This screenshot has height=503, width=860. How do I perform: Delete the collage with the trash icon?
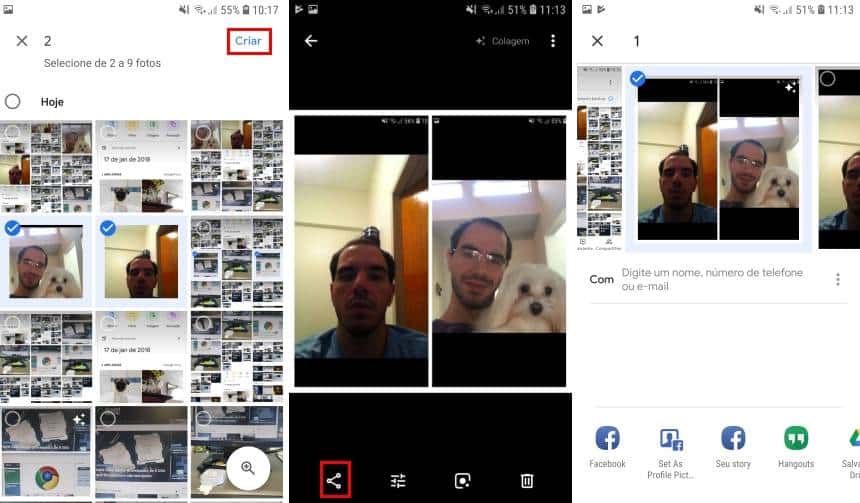(527, 481)
